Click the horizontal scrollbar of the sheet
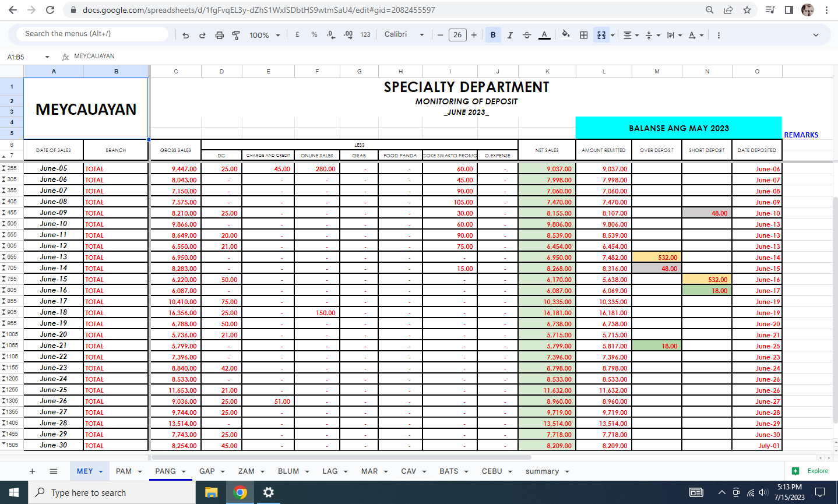 [x=341, y=457]
